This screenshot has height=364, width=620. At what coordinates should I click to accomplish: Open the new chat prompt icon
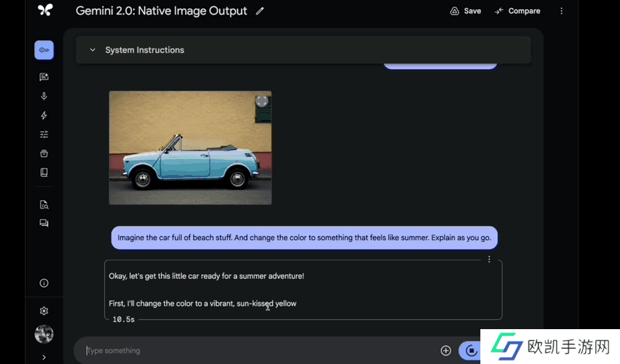pos(44,77)
